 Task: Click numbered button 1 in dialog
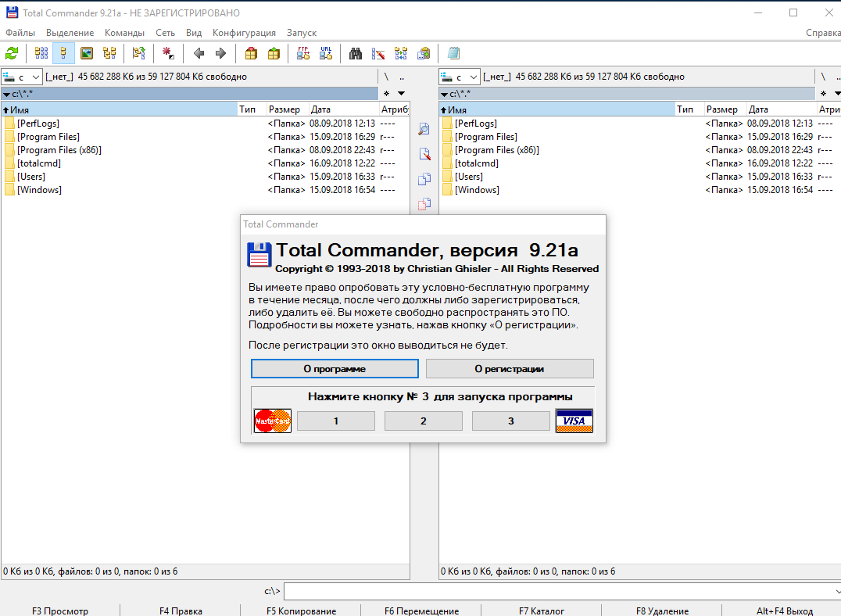[x=336, y=421]
